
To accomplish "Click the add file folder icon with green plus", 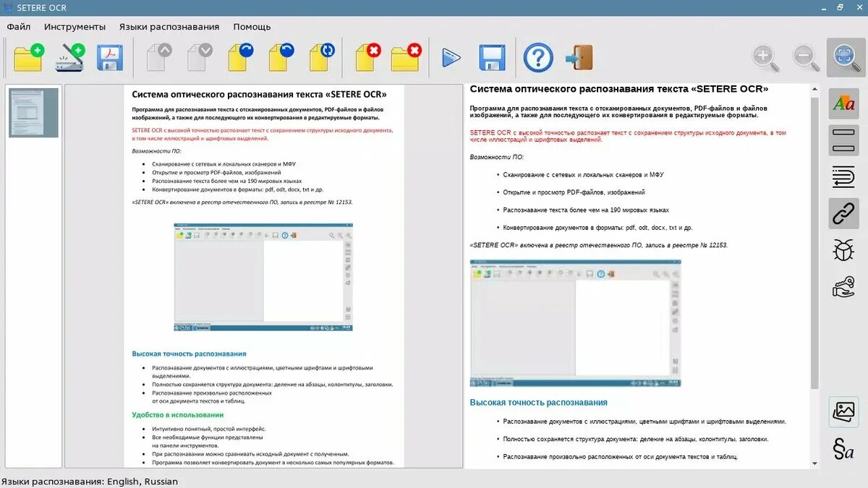I will pyautogui.click(x=30, y=58).
